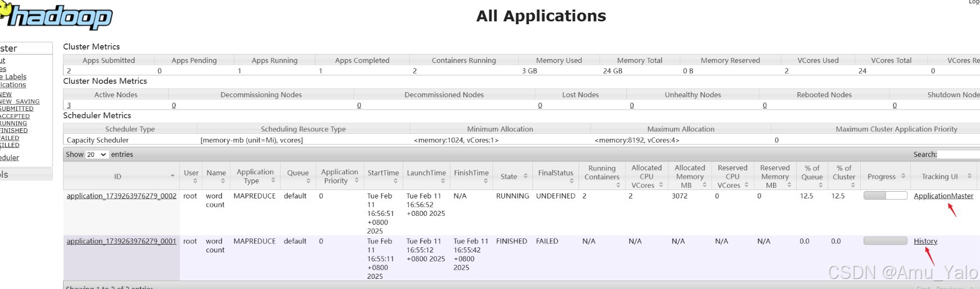Click the VCores Total header cell
The height and width of the screenshot is (289, 980).
pyautogui.click(x=891, y=60)
